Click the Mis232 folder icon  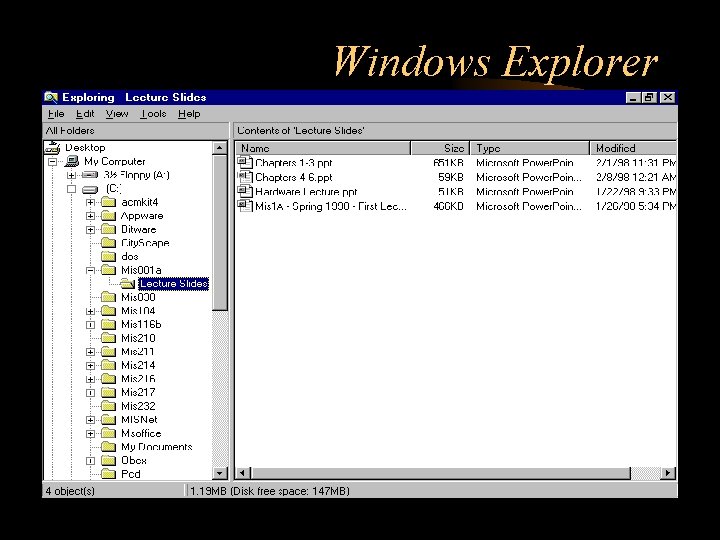(x=108, y=406)
